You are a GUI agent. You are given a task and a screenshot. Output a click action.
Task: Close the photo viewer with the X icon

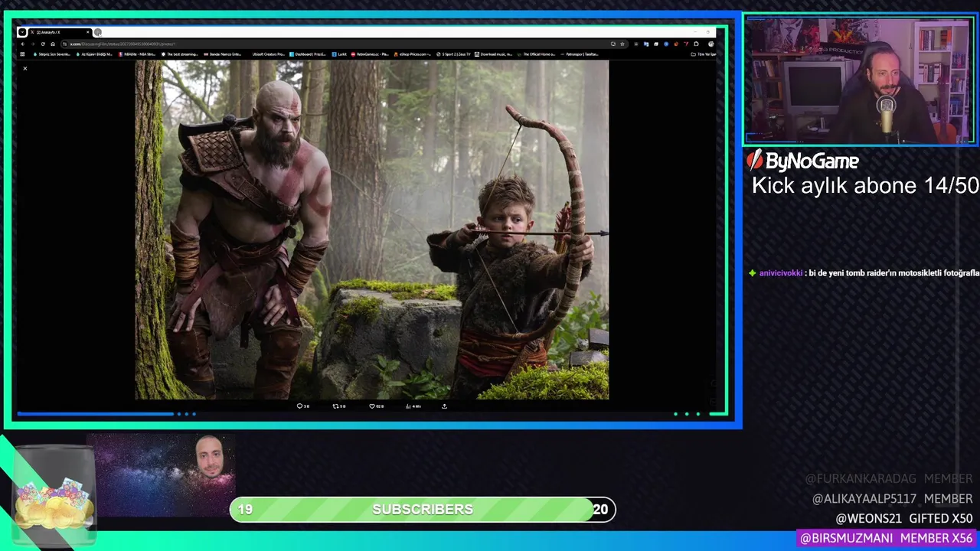pyautogui.click(x=24, y=69)
